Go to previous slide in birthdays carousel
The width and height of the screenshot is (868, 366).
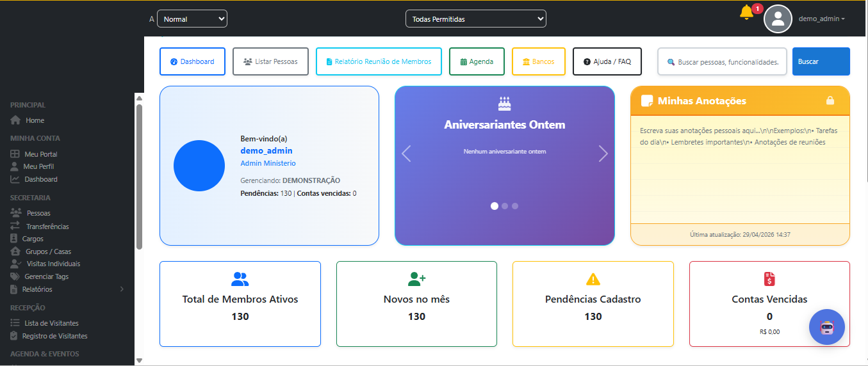pyautogui.click(x=406, y=154)
